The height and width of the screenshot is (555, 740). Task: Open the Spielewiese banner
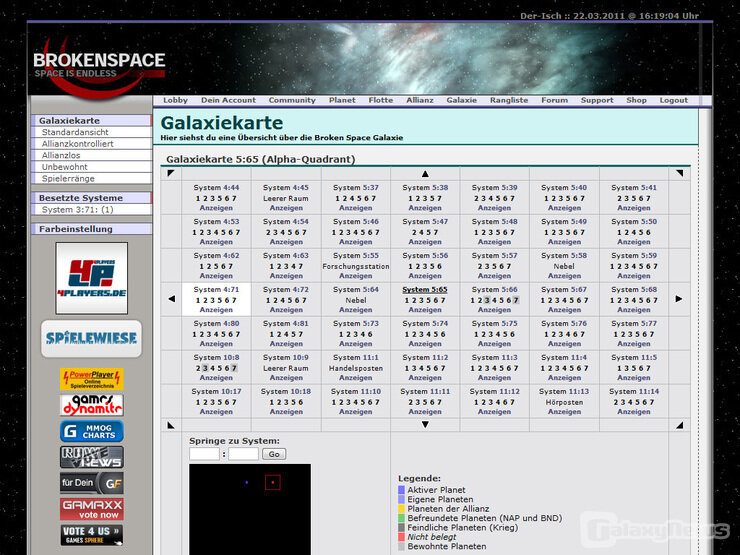(92, 338)
